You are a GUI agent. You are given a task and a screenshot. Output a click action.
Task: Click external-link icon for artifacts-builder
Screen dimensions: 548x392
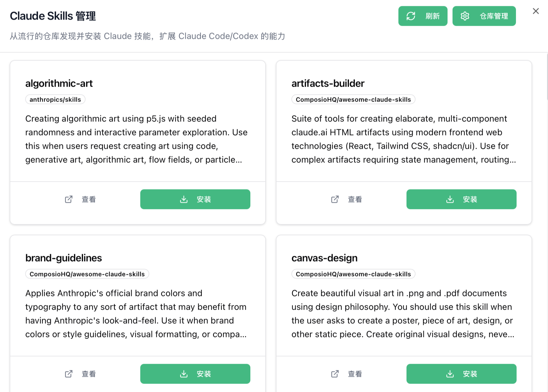(x=335, y=199)
